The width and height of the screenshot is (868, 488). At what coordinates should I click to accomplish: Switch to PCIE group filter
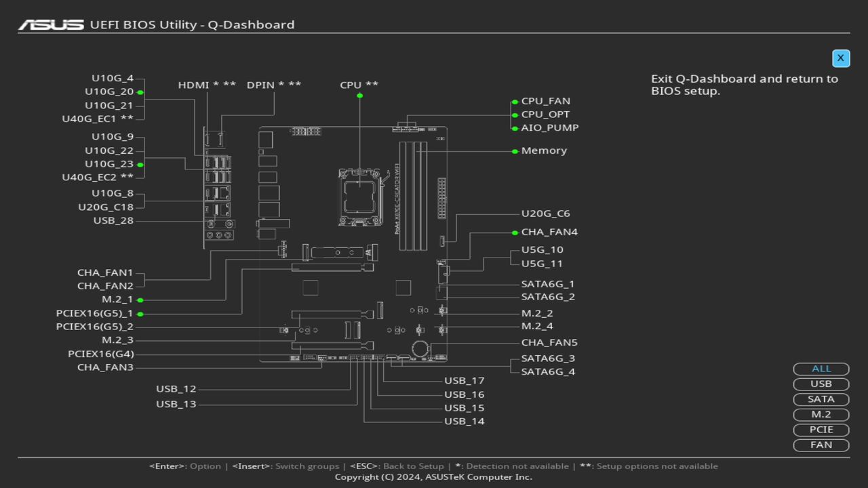pyautogui.click(x=821, y=430)
